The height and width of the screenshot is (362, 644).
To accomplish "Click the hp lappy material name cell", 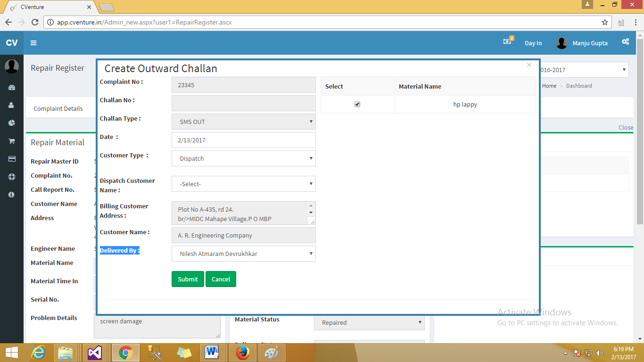I will click(465, 104).
